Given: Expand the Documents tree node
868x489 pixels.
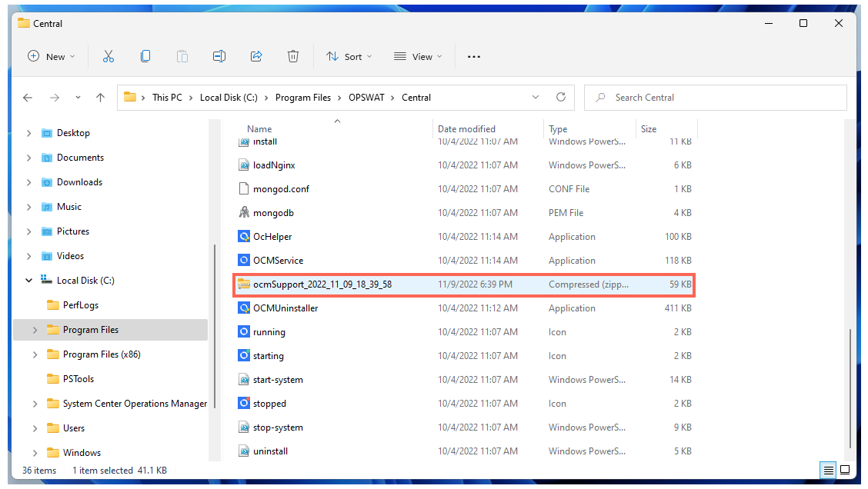Looking at the screenshot, I should (28, 158).
